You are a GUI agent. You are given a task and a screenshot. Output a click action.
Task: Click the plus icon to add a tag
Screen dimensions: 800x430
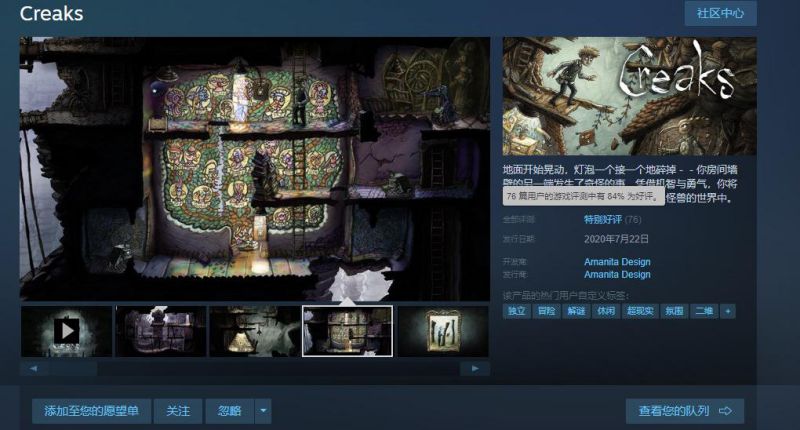click(728, 311)
